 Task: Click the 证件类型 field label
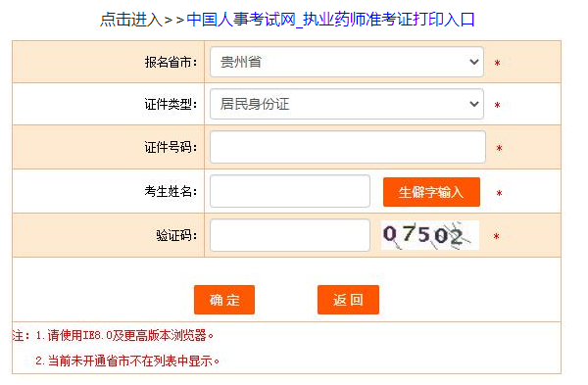(171, 104)
